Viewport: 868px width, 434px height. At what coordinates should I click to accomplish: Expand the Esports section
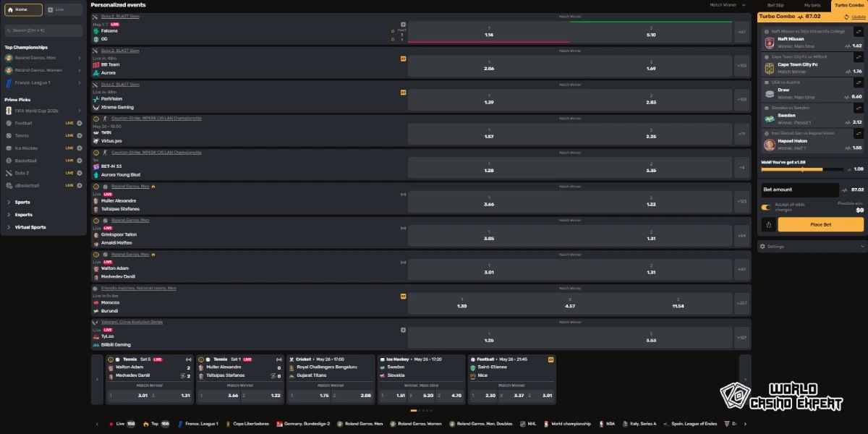click(x=43, y=215)
